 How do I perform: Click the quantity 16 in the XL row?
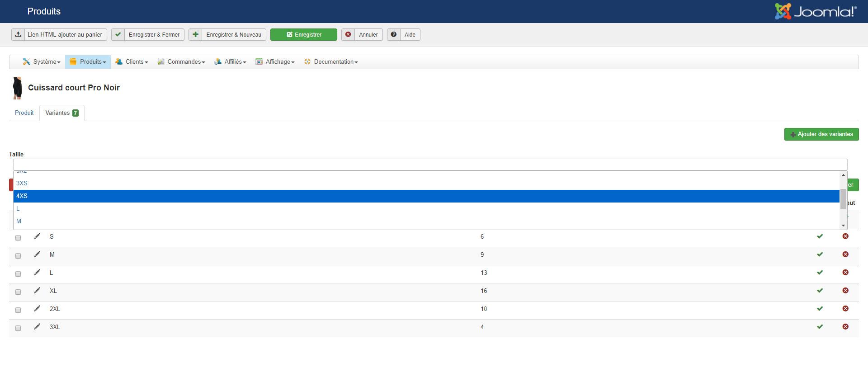[x=484, y=291]
